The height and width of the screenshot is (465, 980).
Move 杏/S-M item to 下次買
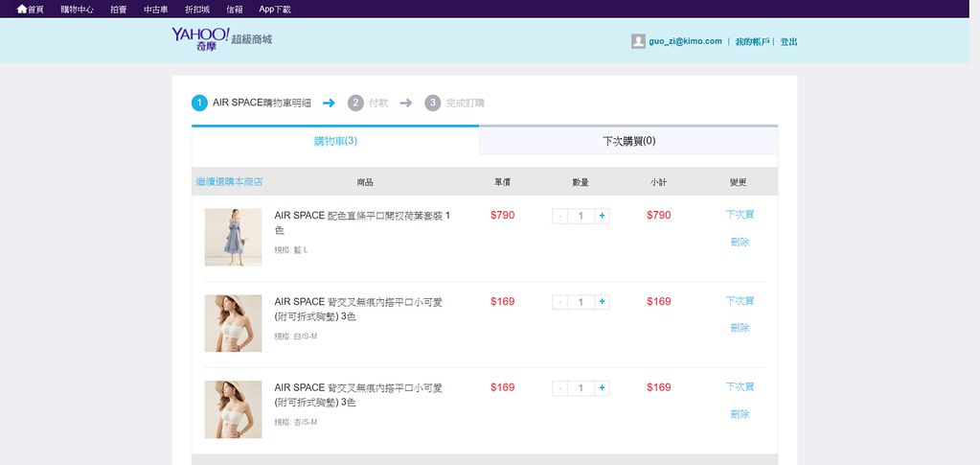[740, 386]
